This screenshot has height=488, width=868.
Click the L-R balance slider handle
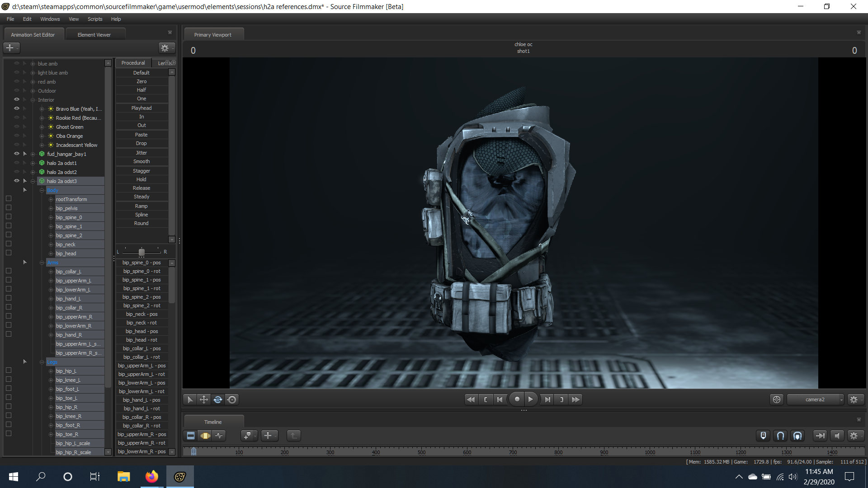pos(142,252)
